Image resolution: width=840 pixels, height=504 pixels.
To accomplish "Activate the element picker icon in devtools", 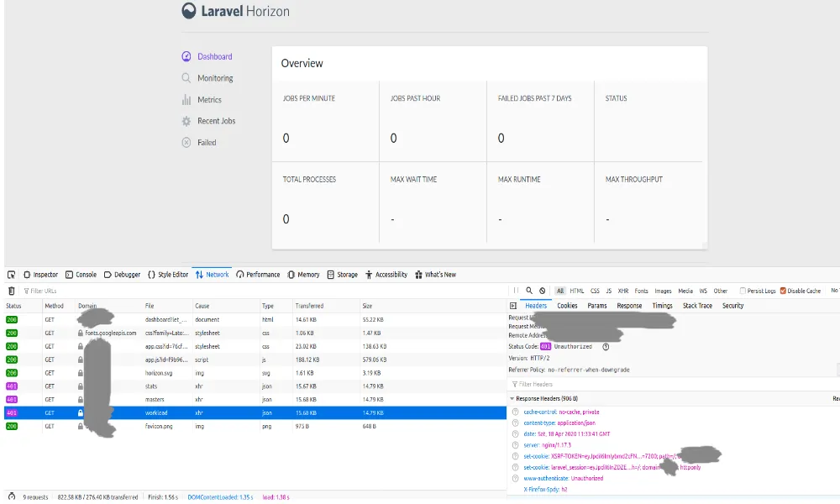I will pyautogui.click(x=11, y=275).
